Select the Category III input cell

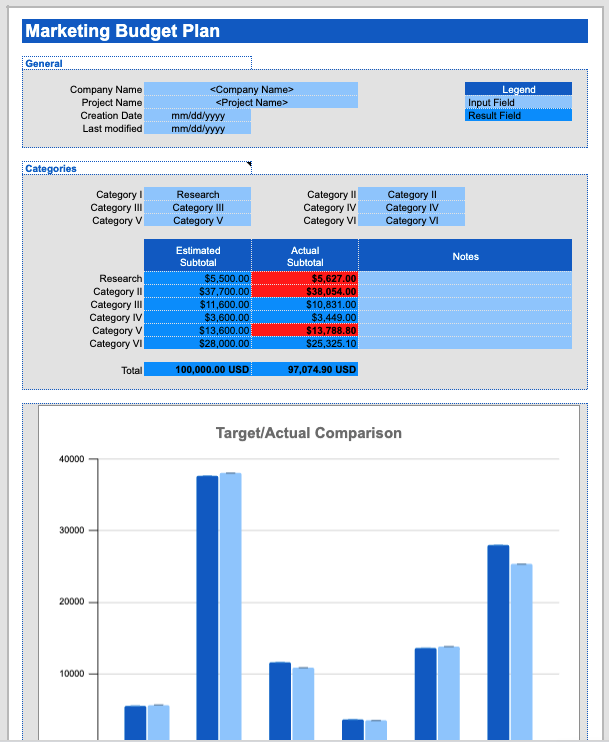click(198, 207)
